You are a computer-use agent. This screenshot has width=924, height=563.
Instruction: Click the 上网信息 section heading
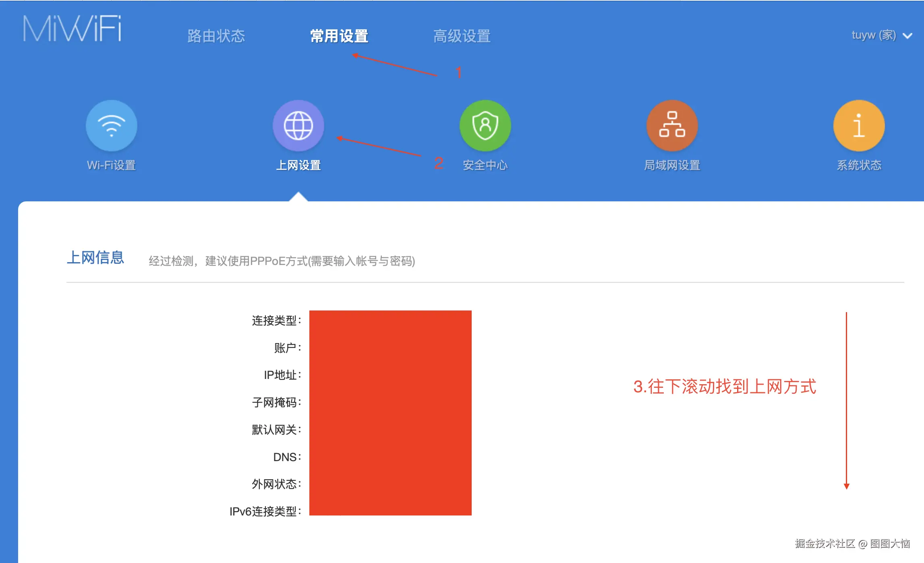click(96, 258)
